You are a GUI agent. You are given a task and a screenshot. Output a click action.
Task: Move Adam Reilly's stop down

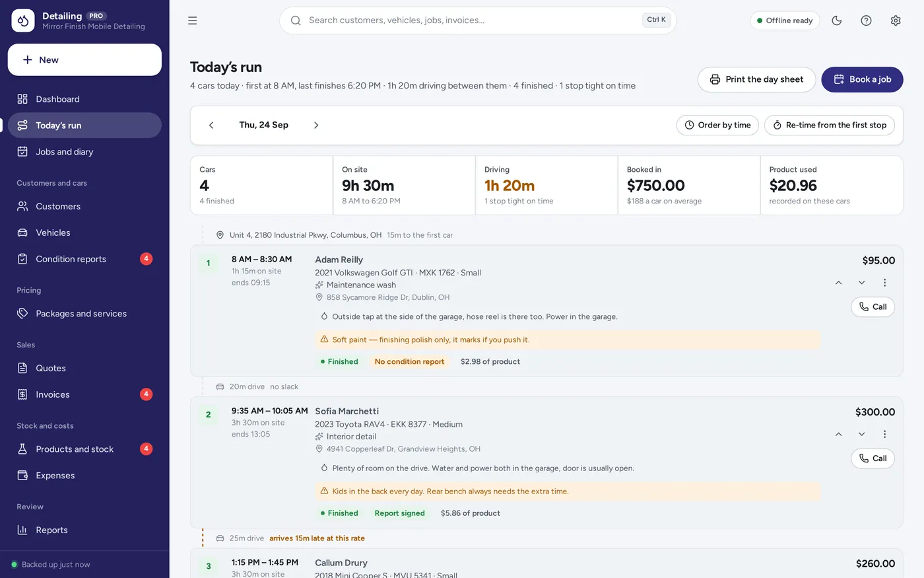click(861, 283)
